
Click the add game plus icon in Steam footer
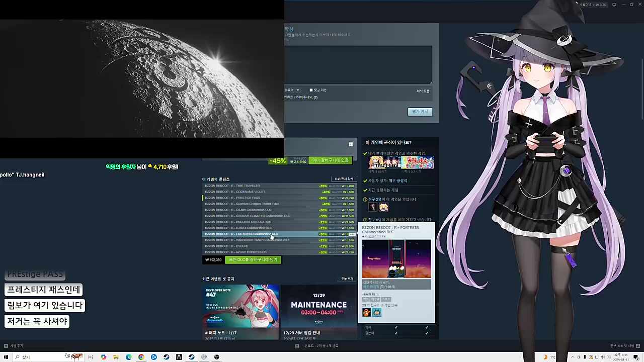pos(6,346)
